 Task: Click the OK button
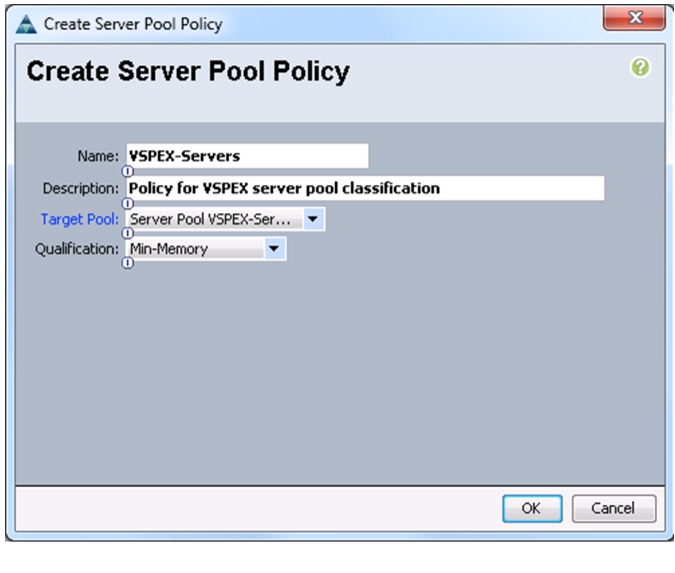click(x=532, y=508)
